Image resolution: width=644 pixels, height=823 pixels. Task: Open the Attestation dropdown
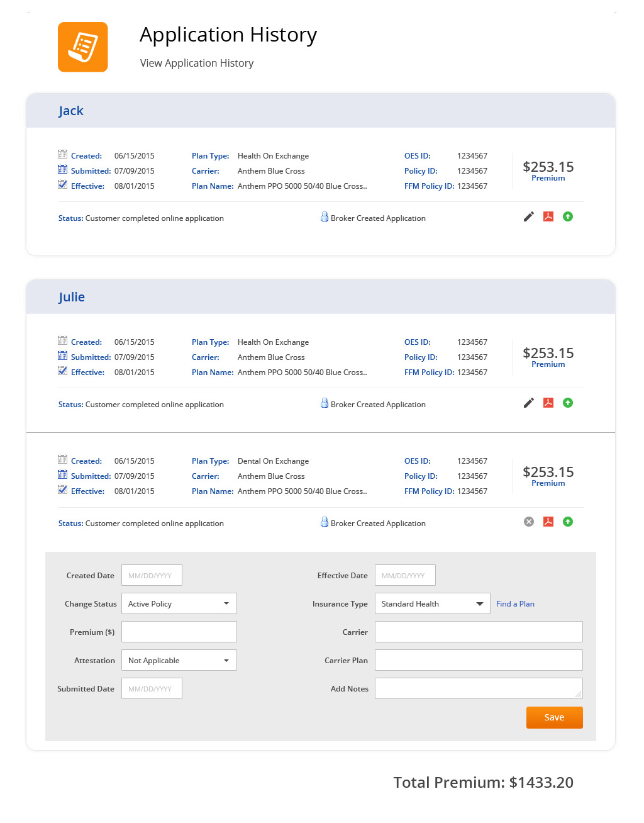tap(179, 660)
